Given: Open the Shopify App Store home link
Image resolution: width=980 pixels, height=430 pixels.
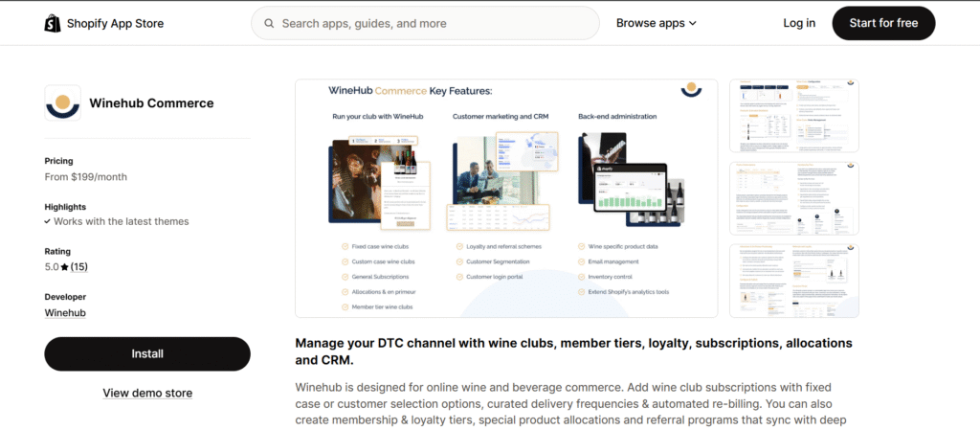Looking at the screenshot, I should [103, 23].
